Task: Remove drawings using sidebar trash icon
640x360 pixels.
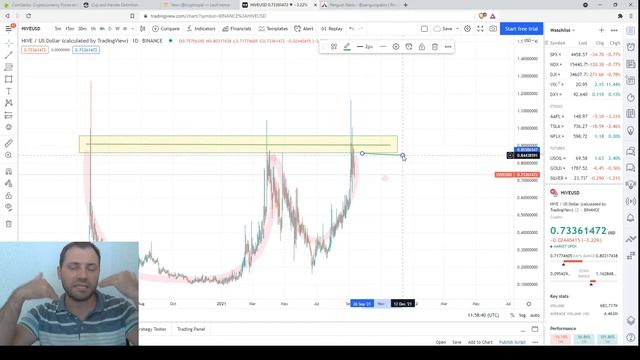Action: [x=9, y=224]
